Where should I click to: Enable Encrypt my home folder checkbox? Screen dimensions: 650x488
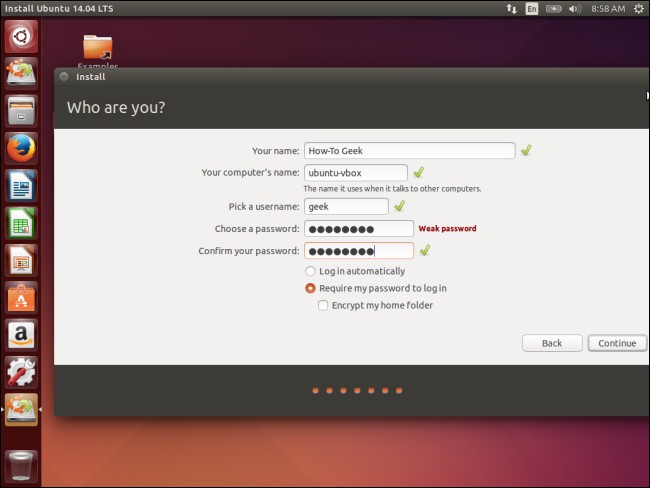pos(375,306)
